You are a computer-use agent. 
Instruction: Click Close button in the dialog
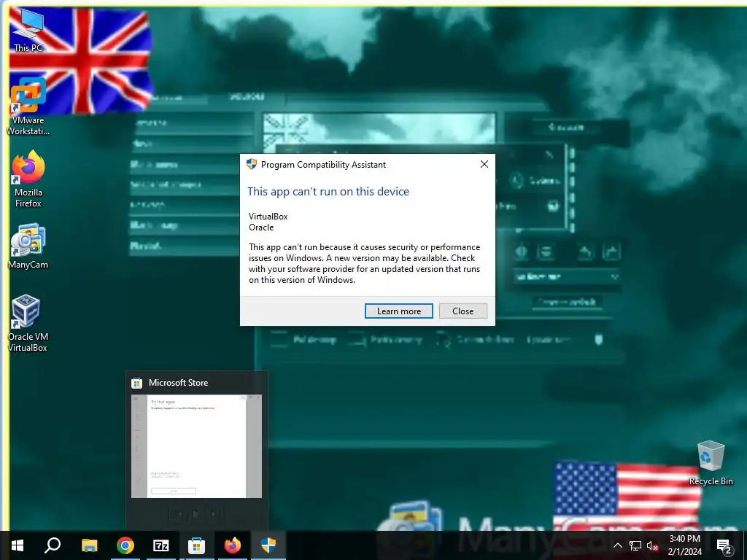(463, 311)
